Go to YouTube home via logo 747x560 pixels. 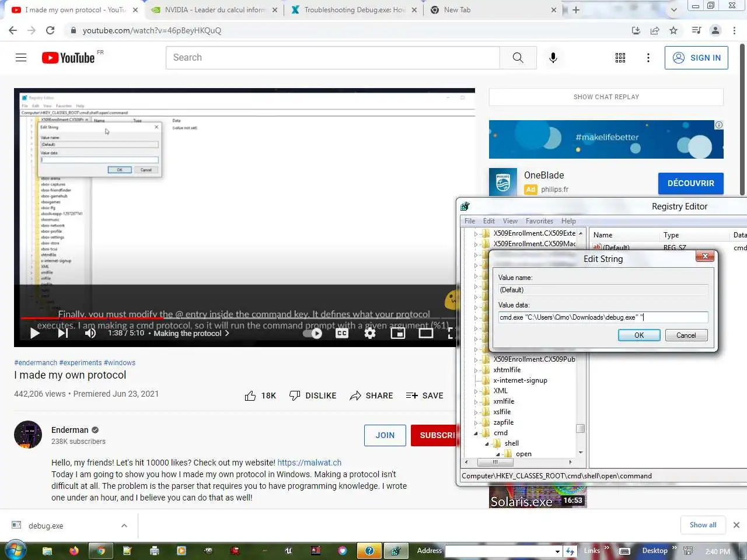tap(68, 57)
